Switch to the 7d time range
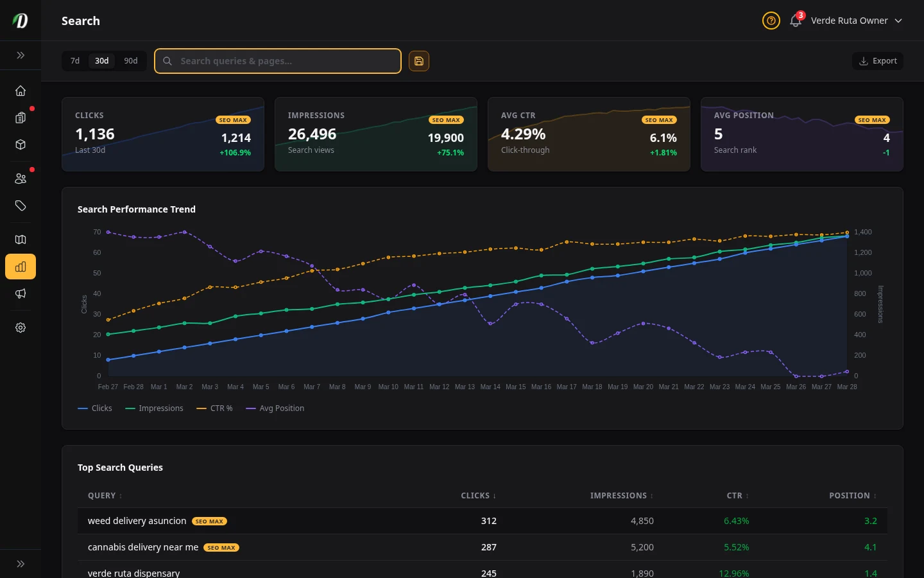Viewport: 924px width, 578px height. (75, 61)
